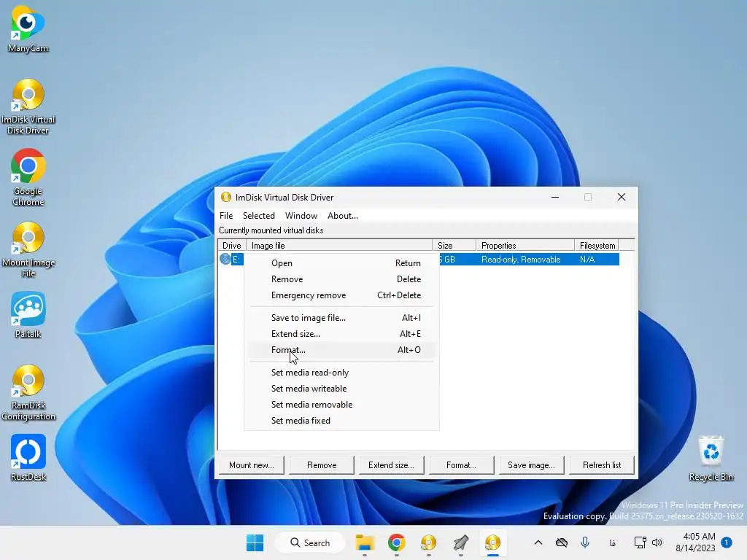Select Emergency remove in context menu
Screen dimensions: 747x560
click(x=341, y=295)
